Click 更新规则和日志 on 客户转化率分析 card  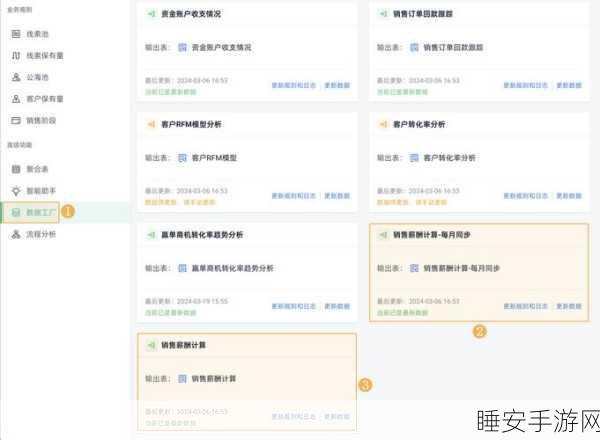click(526, 196)
